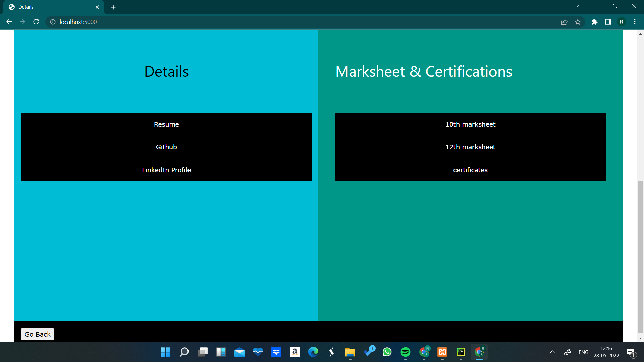Reload the page with refresh icon
Image resolution: width=644 pixels, height=362 pixels.
point(36,22)
